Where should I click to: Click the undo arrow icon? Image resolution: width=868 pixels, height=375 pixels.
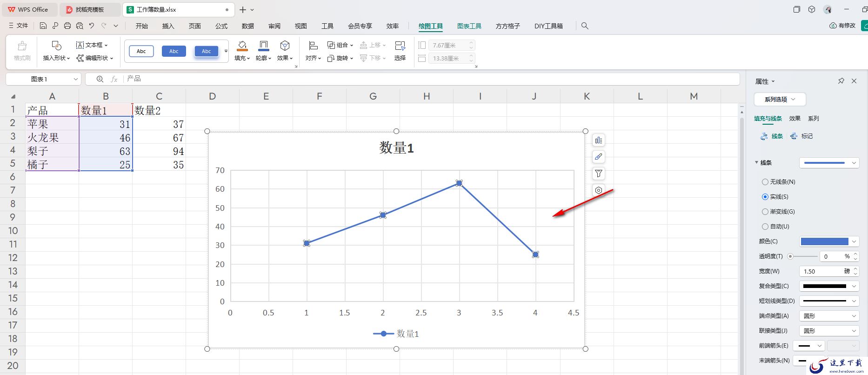tap(92, 26)
